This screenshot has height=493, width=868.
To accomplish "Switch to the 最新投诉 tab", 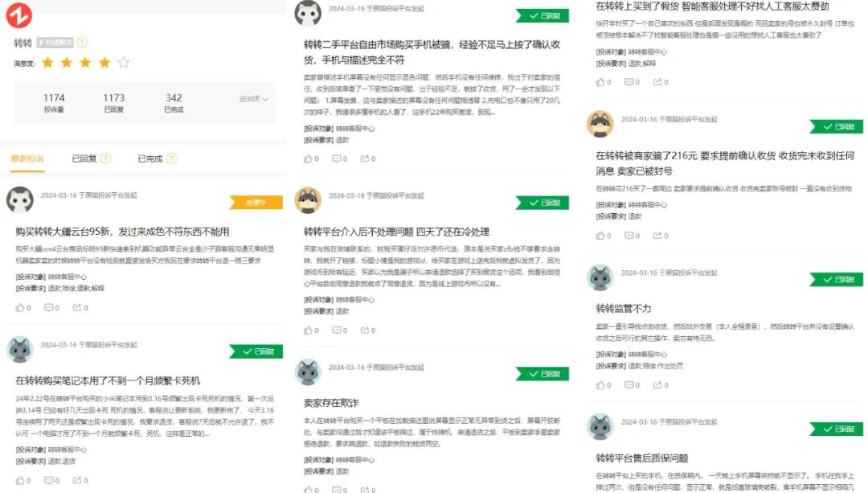I will (x=27, y=158).
